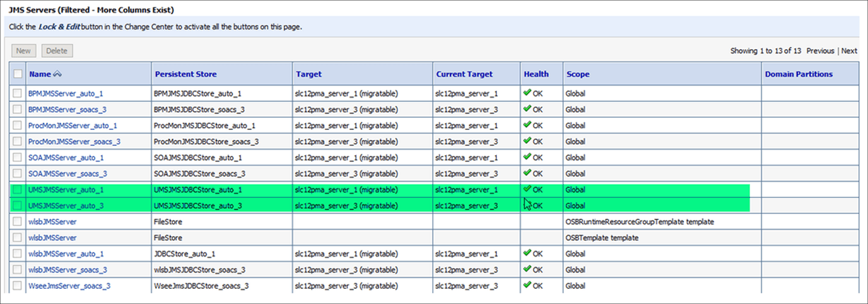The image size is (868, 304).
Task: Open wlsbJMSServer_soacs_3 link
Action: tap(67, 270)
